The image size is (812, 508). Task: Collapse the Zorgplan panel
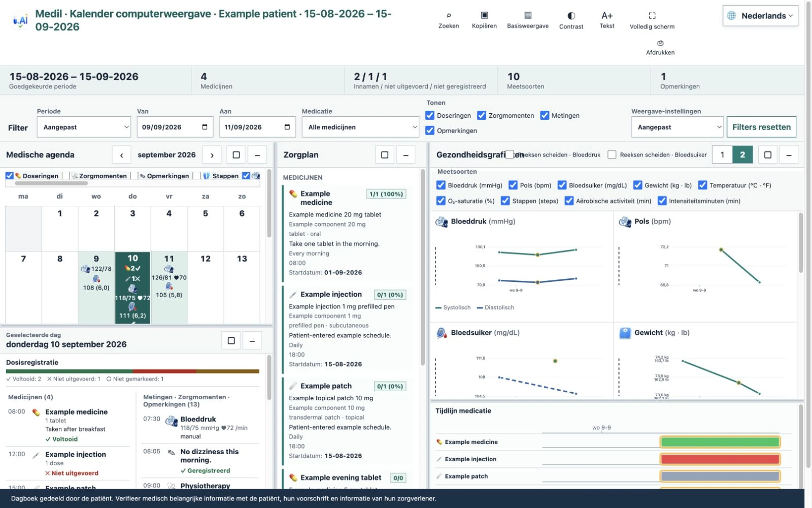[x=405, y=155]
